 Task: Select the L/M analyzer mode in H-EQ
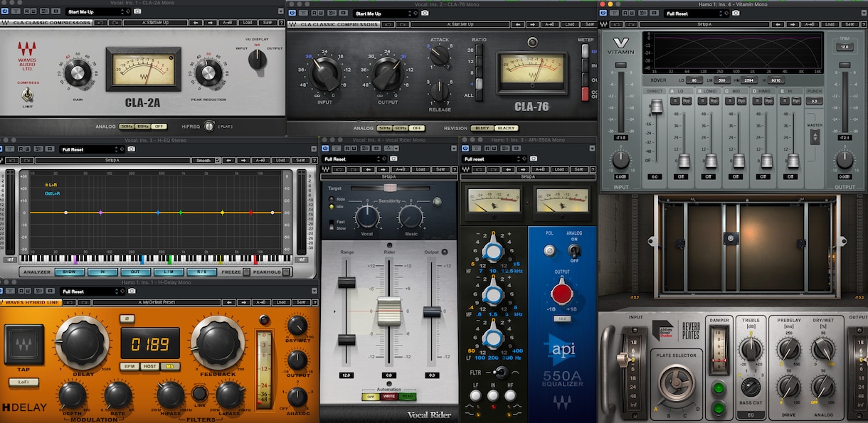tap(169, 272)
